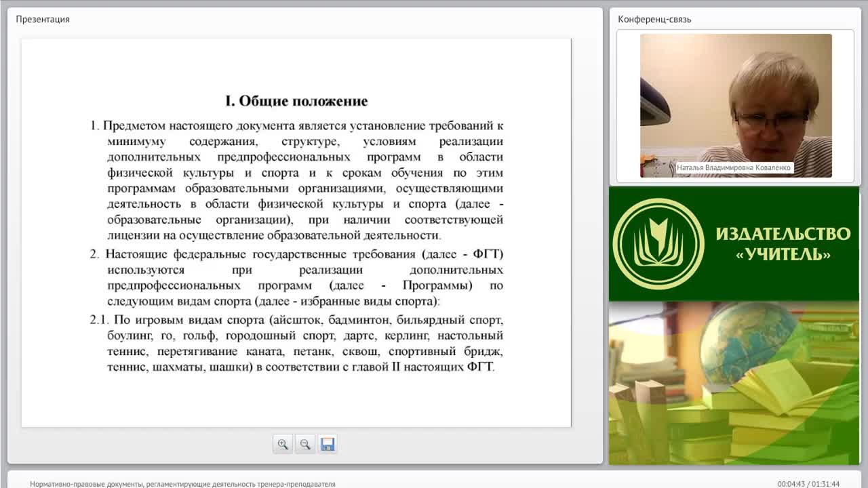Click paragraph 1 starting with Предметом настоящего документа
Screen dimensions: 868x488
(297, 180)
